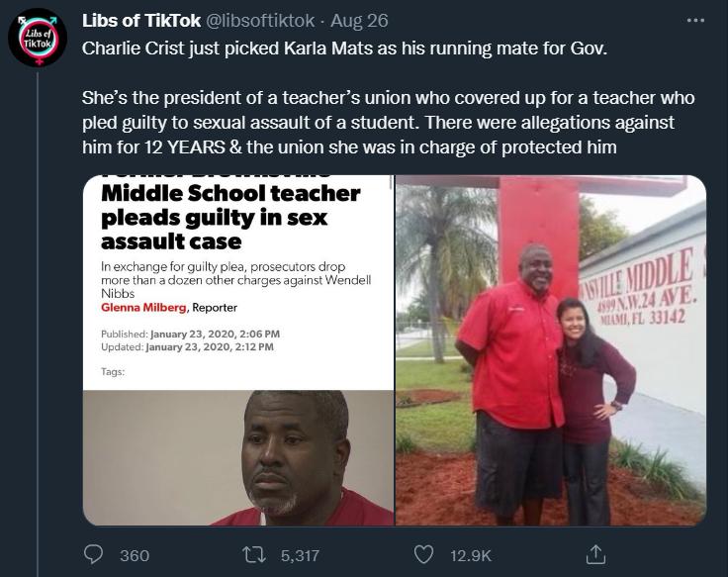
Task: Click the Glenna Milberg reporter name
Action: (x=143, y=308)
